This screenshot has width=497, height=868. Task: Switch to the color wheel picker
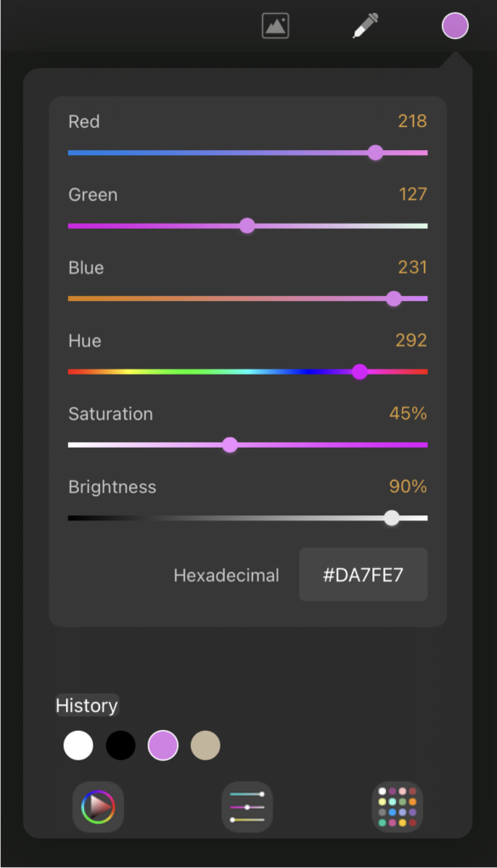coord(98,807)
